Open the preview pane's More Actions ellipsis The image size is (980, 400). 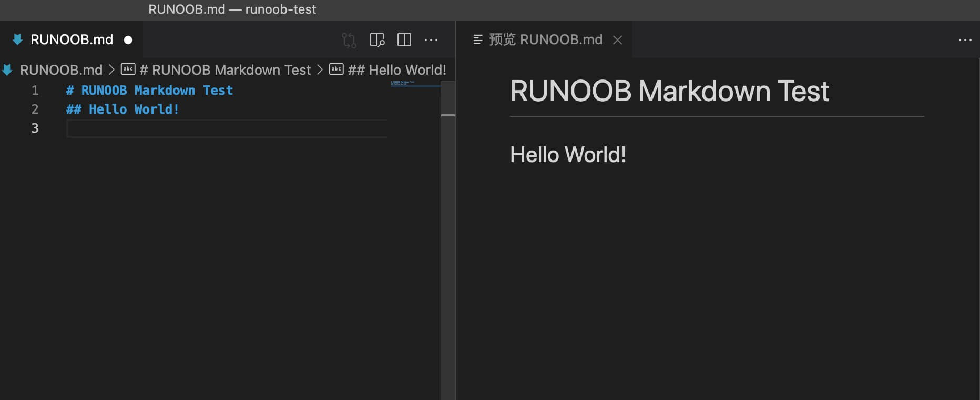(x=965, y=40)
